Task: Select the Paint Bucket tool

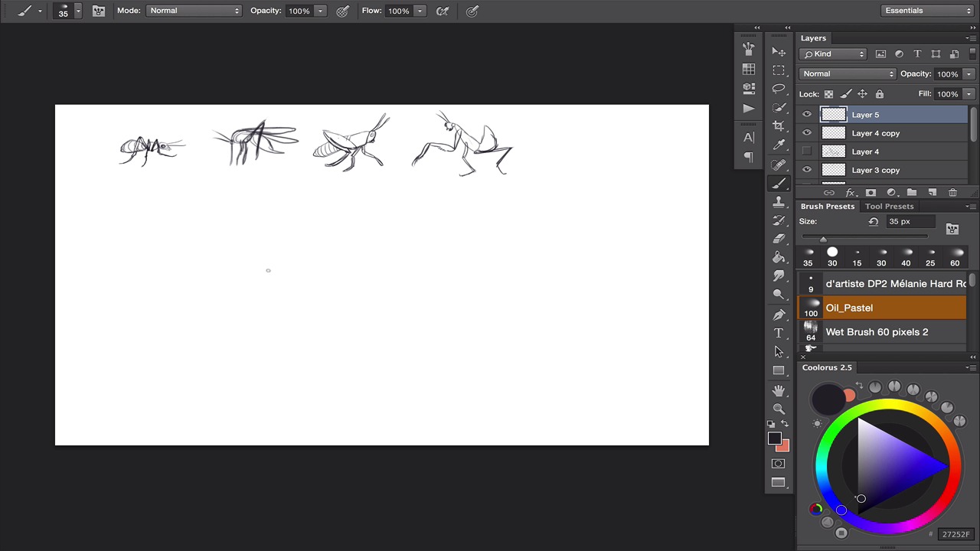Action: click(779, 257)
